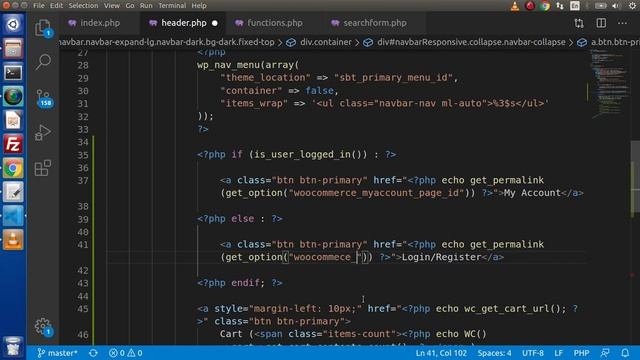Open the Go menu
This screenshot has width=640, height=360.
point(130,6)
